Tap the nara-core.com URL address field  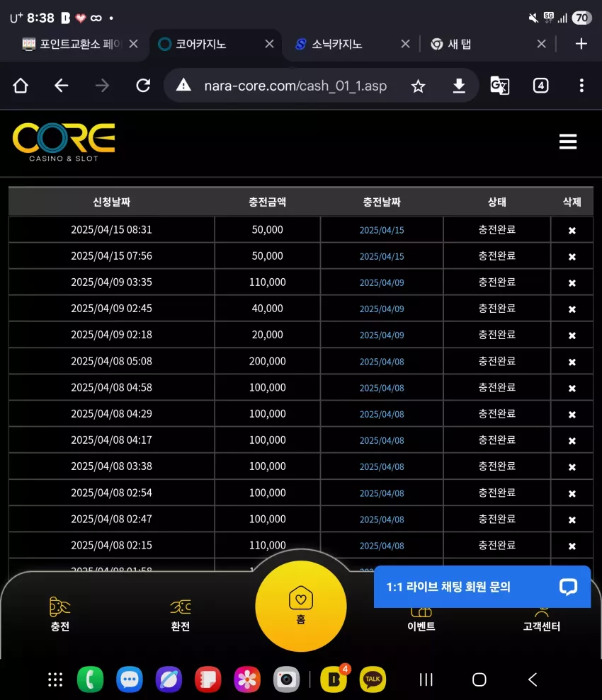[295, 85]
